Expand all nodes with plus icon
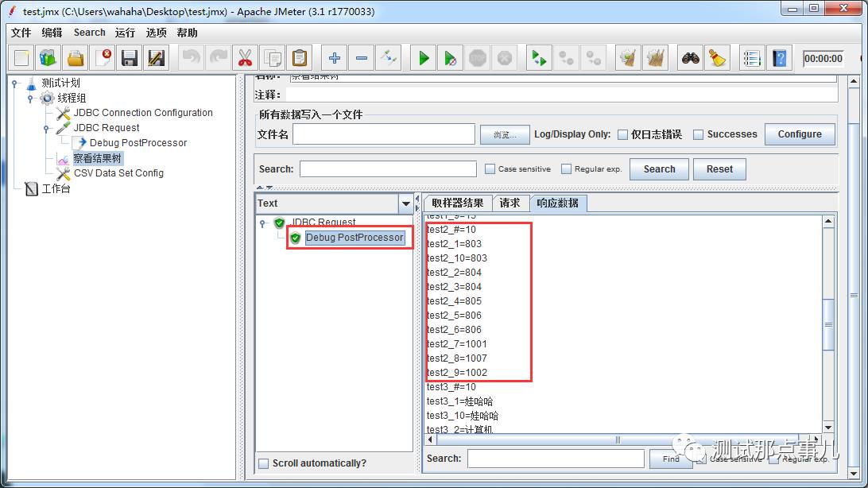Image resolution: width=868 pixels, height=488 pixels. click(x=335, y=57)
